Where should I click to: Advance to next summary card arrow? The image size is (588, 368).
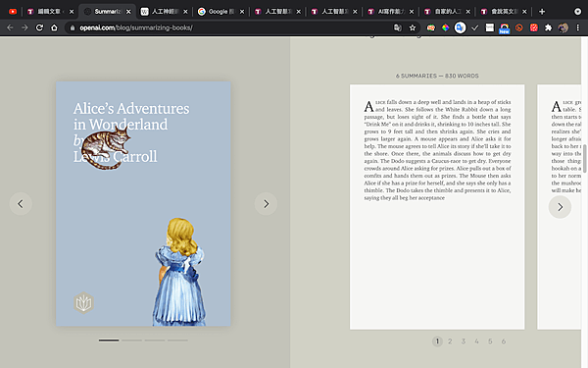pos(560,207)
